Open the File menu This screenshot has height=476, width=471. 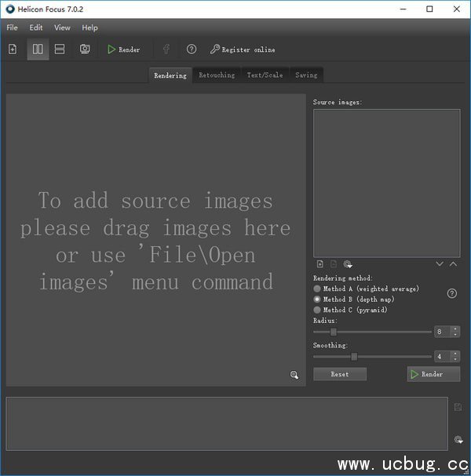(12, 27)
